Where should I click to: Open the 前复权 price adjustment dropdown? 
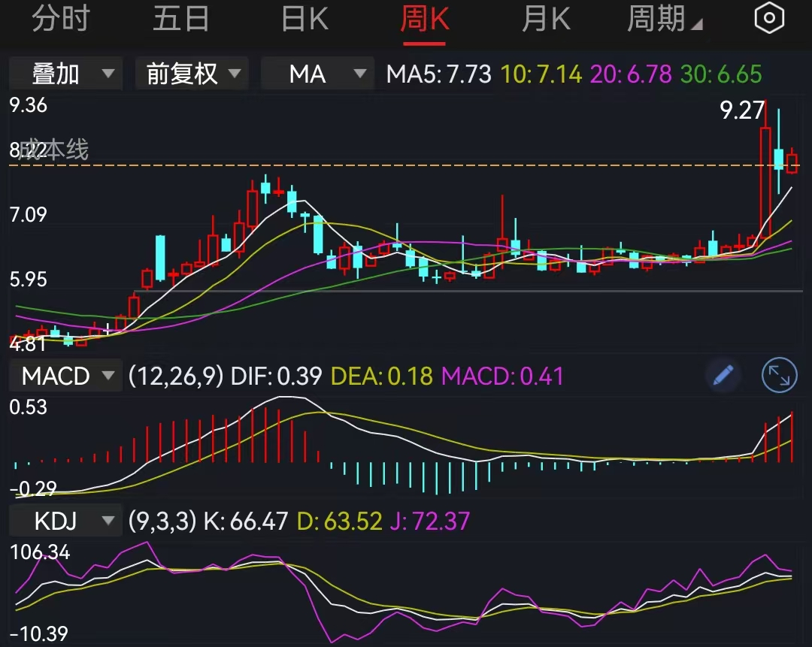point(191,74)
